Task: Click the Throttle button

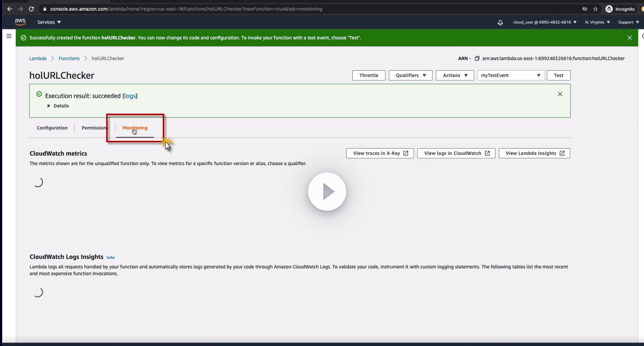Action: 369,75
